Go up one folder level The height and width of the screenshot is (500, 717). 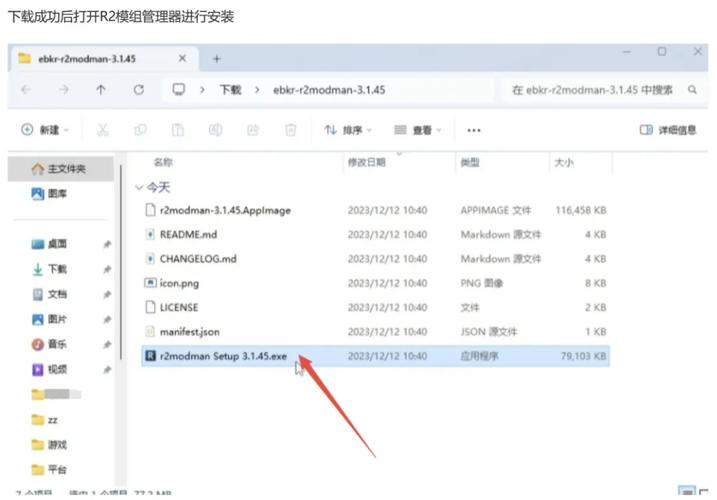click(101, 90)
